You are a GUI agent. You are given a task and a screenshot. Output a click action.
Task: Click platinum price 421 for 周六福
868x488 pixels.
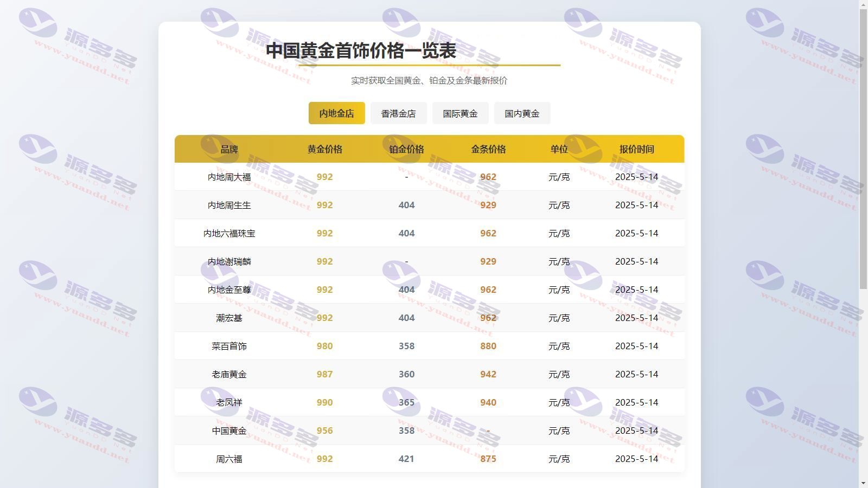click(x=406, y=459)
